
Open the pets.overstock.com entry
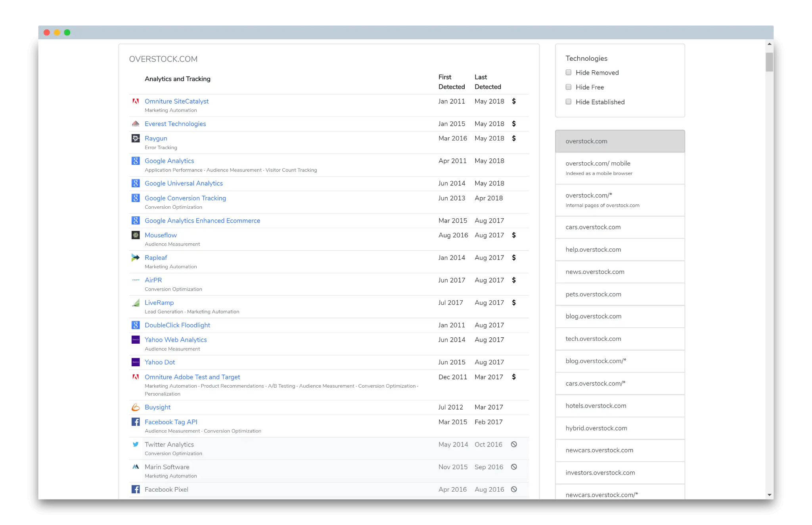point(620,294)
